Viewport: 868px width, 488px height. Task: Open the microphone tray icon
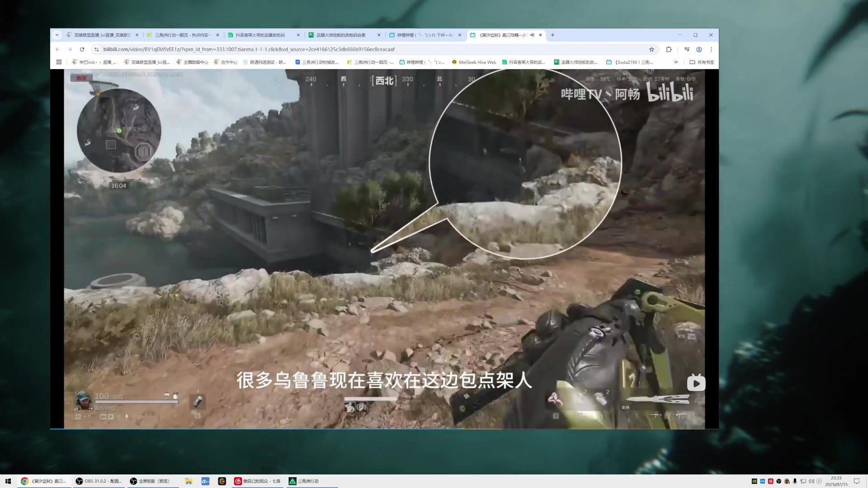click(795, 481)
